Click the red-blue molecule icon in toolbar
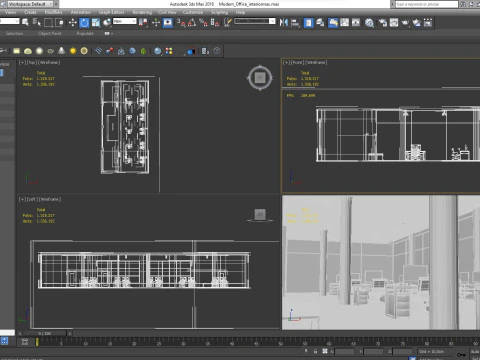Image resolution: width=480 pixels, height=360 pixels. (109, 51)
